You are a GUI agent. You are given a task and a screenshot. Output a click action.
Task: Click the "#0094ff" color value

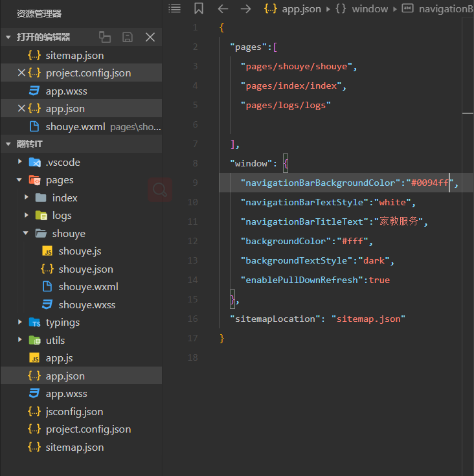tap(430, 183)
